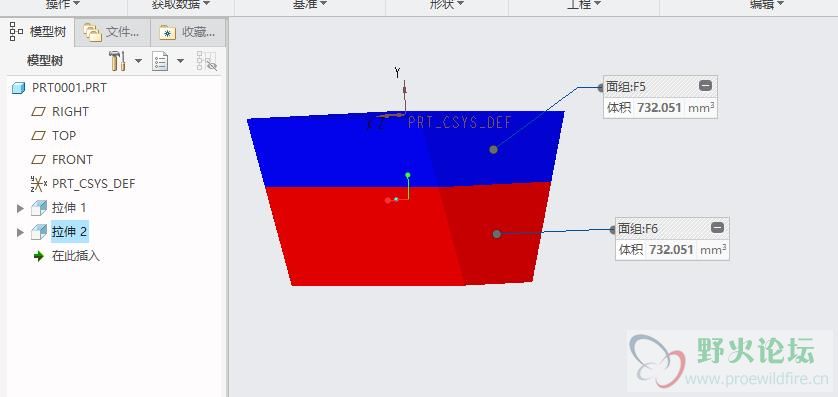The image size is (838, 397).
Task: Select the PRT0001.PRT part icon
Action: [19, 88]
